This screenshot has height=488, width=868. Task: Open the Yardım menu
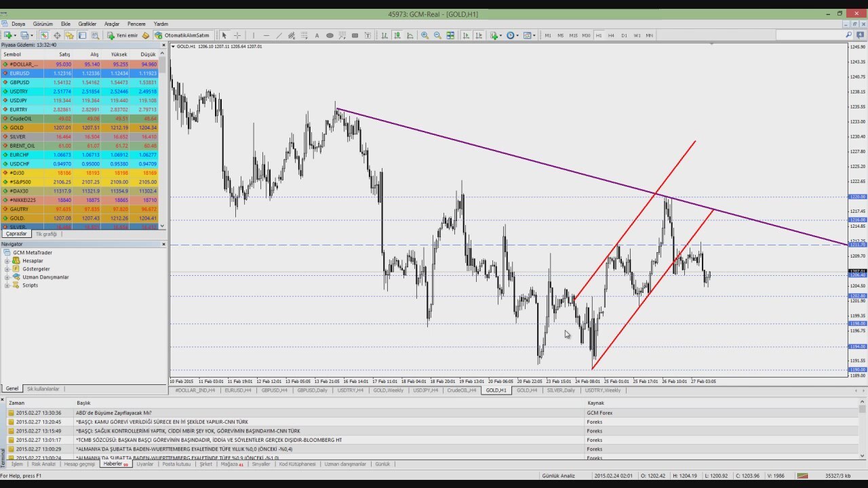[x=161, y=24]
